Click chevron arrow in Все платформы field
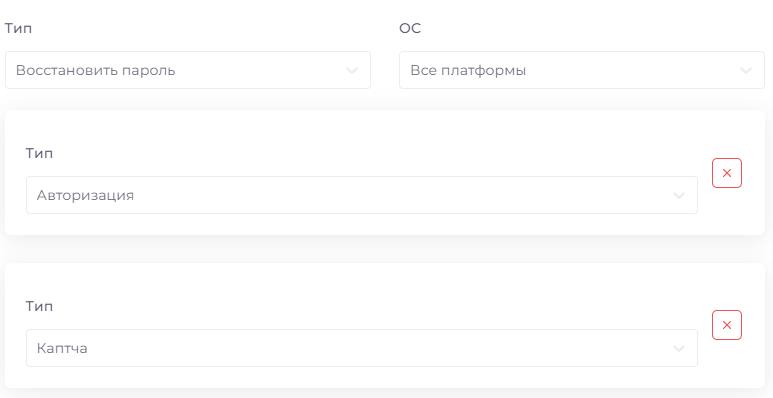The width and height of the screenshot is (773, 398). pyautogui.click(x=746, y=71)
